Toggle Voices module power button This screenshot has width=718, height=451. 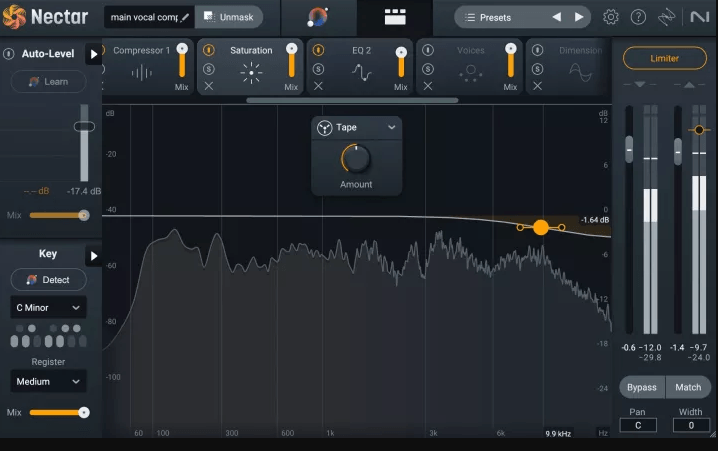pos(428,50)
